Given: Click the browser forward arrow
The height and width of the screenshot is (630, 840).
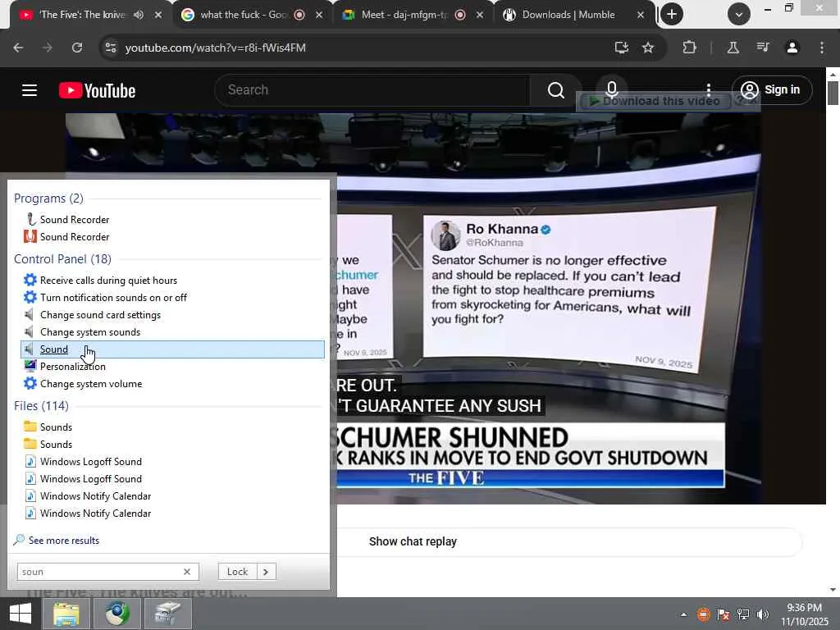Looking at the screenshot, I should point(48,48).
